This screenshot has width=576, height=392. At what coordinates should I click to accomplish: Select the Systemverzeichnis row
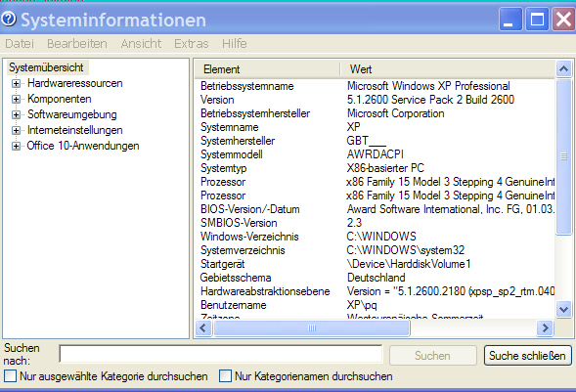point(375,250)
